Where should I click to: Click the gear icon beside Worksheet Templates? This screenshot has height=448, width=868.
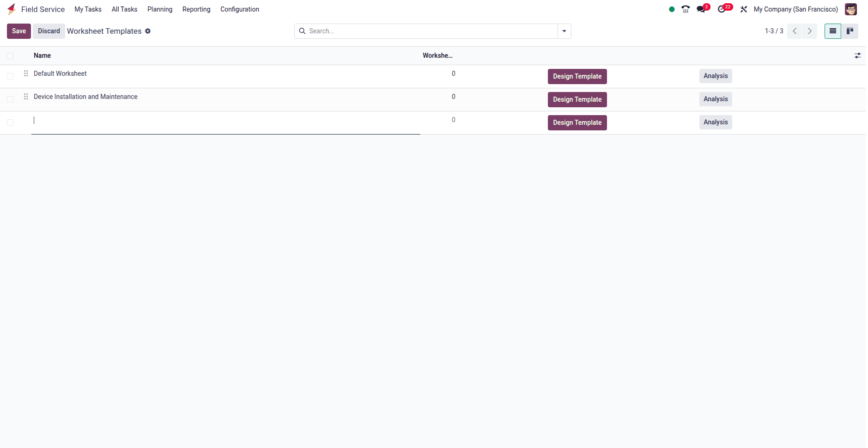(x=148, y=31)
